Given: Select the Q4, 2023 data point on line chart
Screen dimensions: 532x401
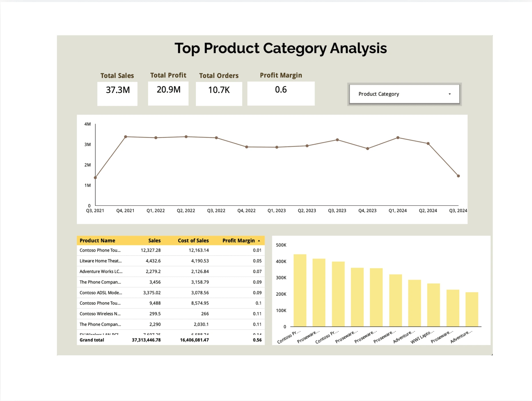Looking at the screenshot, I should (x=368, y=149).
